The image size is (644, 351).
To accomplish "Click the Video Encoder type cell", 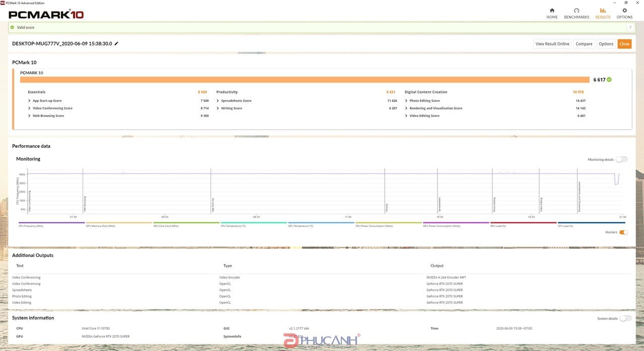I will 229,278.
